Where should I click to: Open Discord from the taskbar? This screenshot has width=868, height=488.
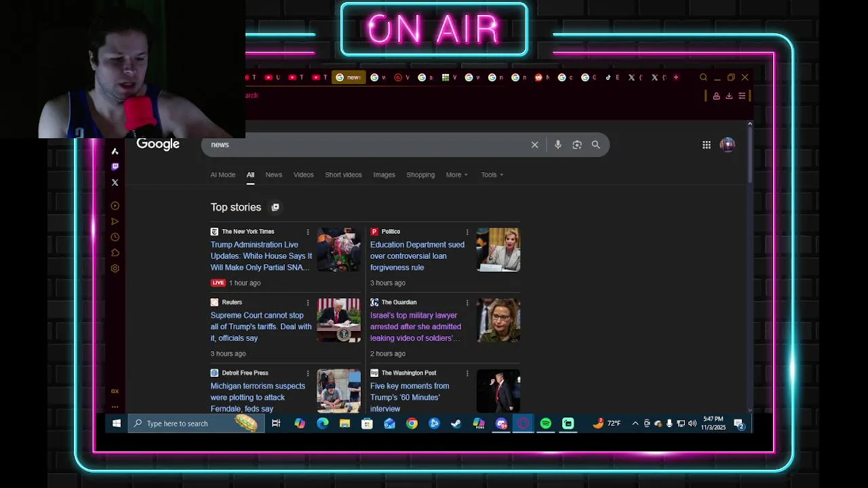[x=501, y=424]
